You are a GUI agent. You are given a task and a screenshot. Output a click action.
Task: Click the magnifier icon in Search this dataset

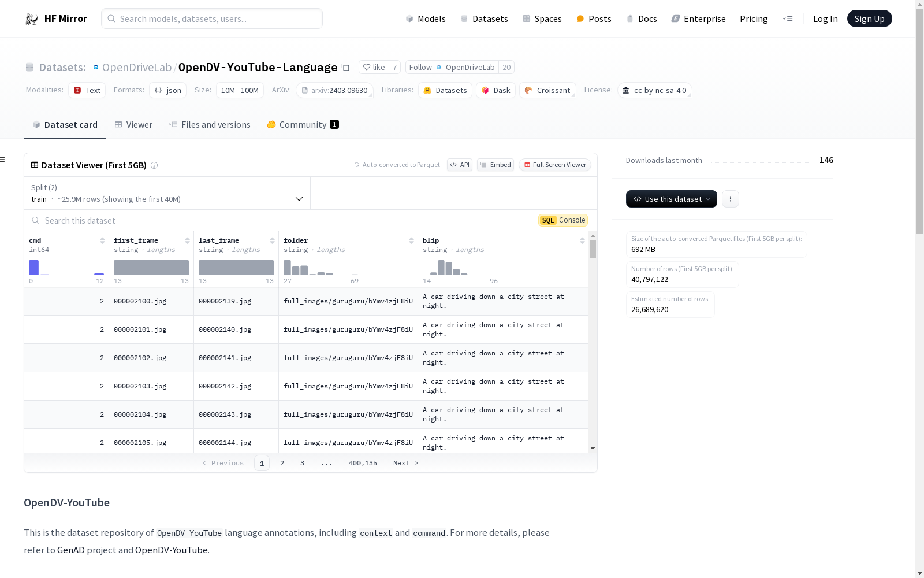(x=36, y=220)
